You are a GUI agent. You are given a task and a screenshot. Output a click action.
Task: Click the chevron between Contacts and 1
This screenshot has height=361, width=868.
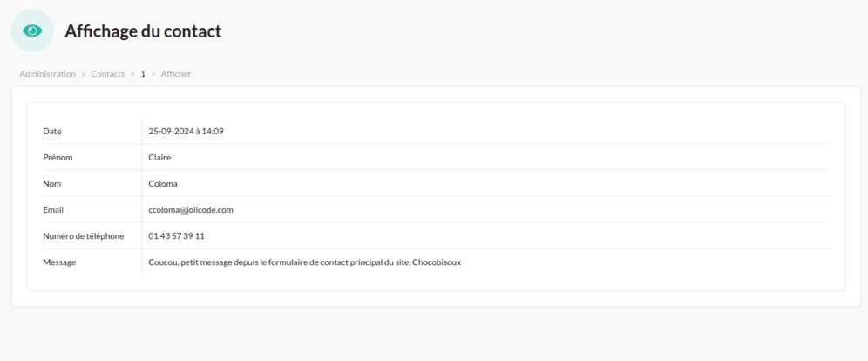(132, 74)
